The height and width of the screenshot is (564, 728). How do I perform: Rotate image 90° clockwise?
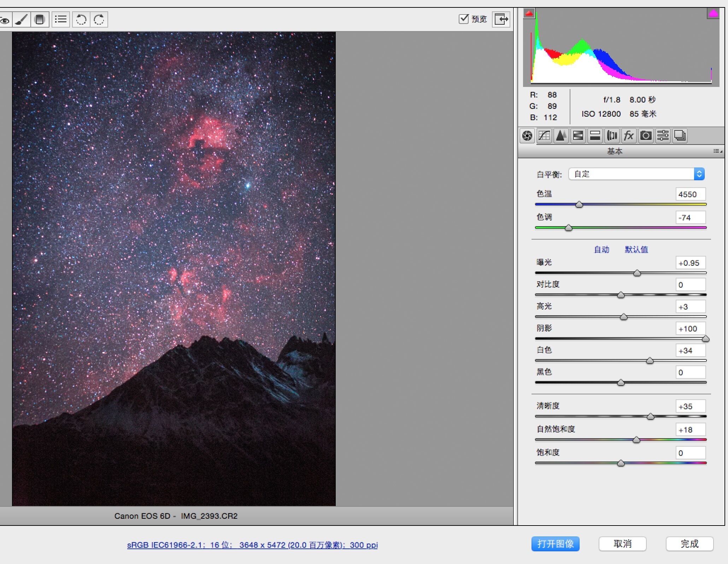point(99,19)
